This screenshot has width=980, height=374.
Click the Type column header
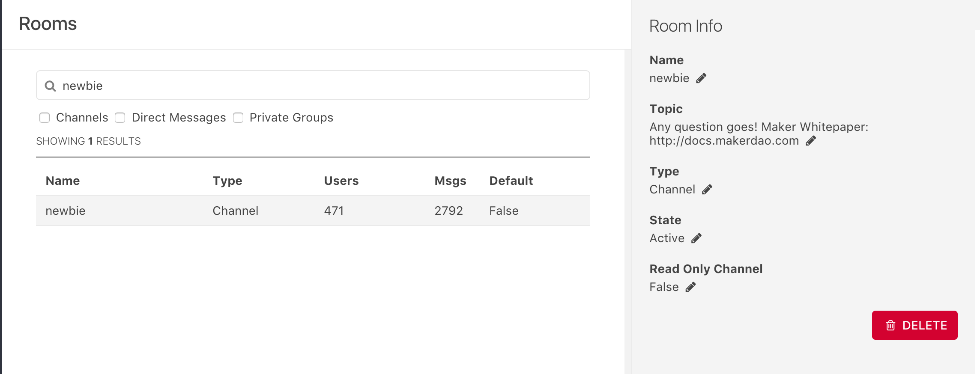click(227, 181)
